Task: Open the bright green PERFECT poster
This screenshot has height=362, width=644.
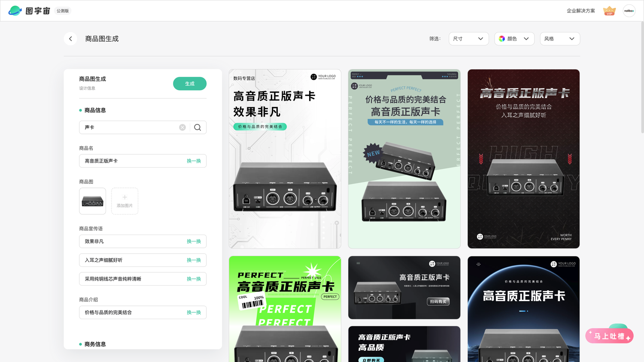Action: [x=285, y=309]
